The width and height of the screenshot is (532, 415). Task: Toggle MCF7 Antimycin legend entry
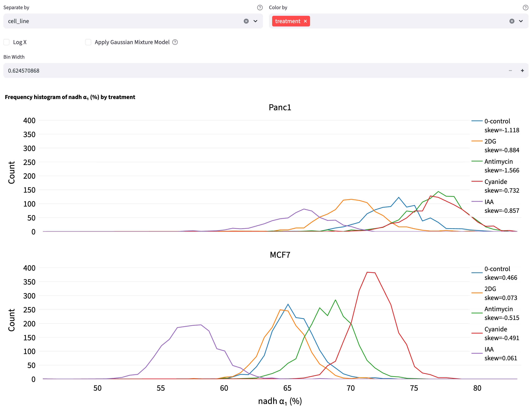tap(496, 313)
